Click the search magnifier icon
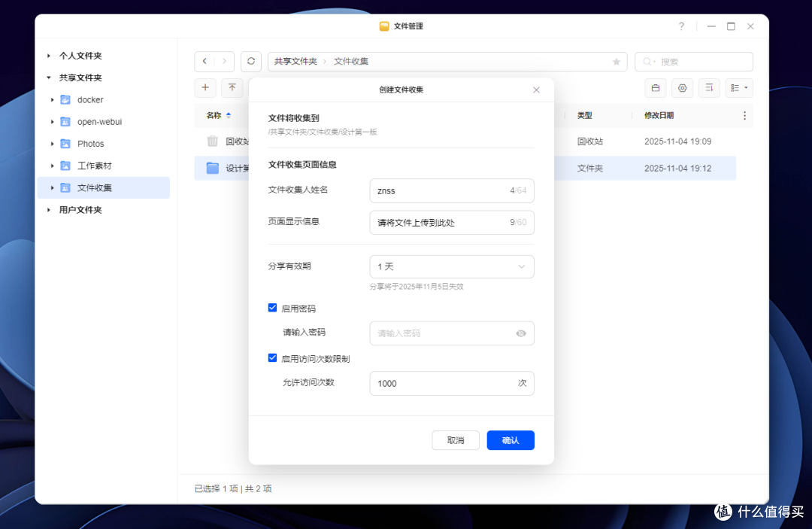The width and height of the screenshot is (812, 529). pyautogui.click(x=647, y=62)
